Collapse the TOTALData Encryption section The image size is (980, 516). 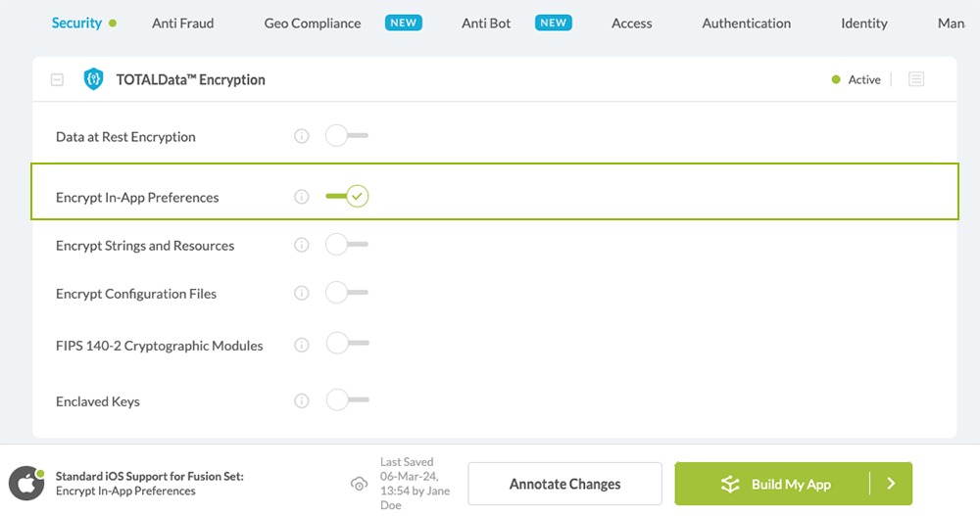click(x=57, y=80)
